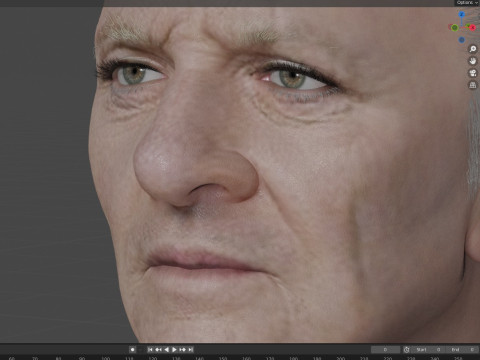
Task: Jump to next keyframe button
Action: pyautogui.click(x=182, y=349)
